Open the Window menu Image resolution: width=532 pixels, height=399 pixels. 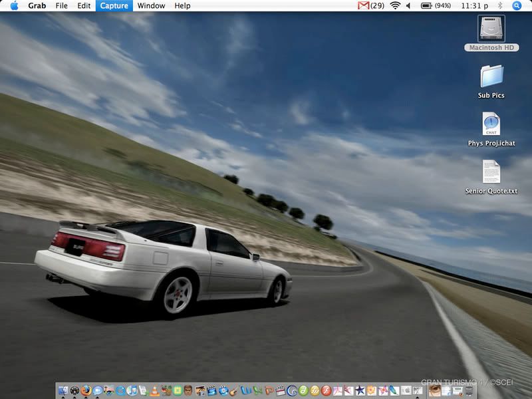(x=152, y=6)
